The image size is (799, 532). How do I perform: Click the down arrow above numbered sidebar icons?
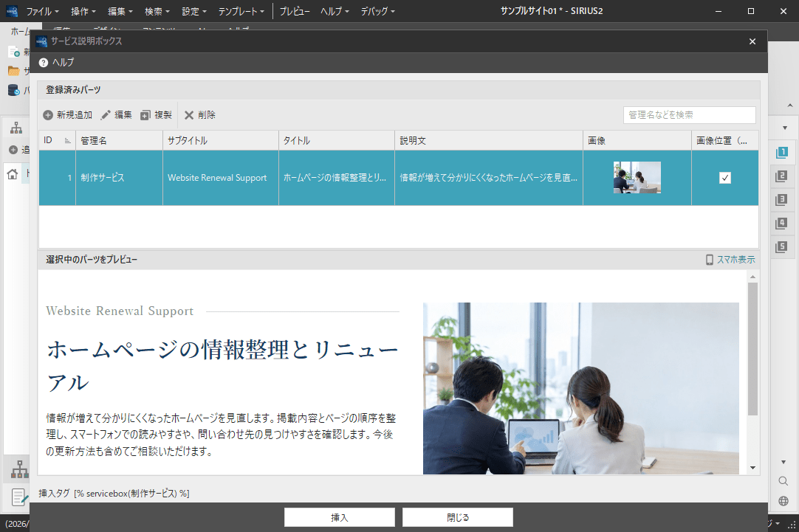[785, 128]
